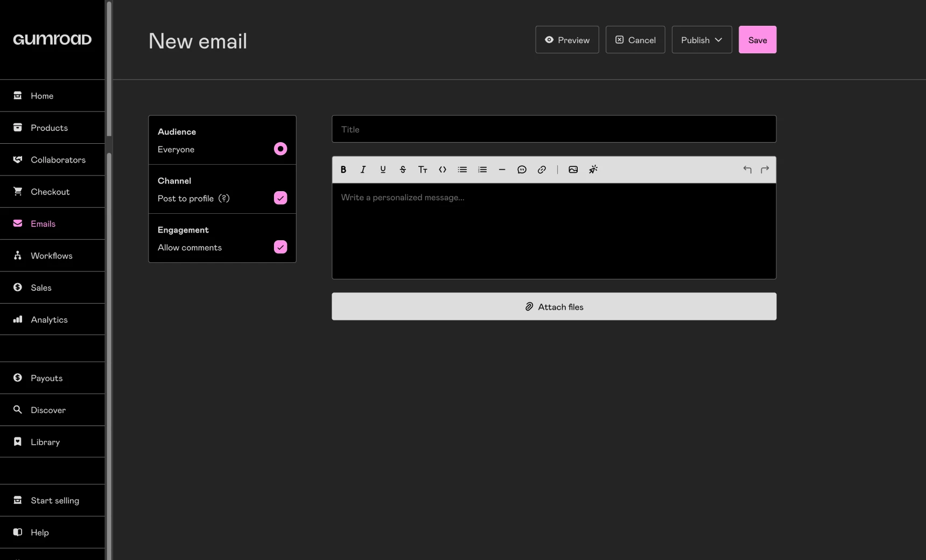The height and width of the screenshot is (560, 926).
Task: Click the Attach files button
Action: pyautogui.click(x=554, y=307)
